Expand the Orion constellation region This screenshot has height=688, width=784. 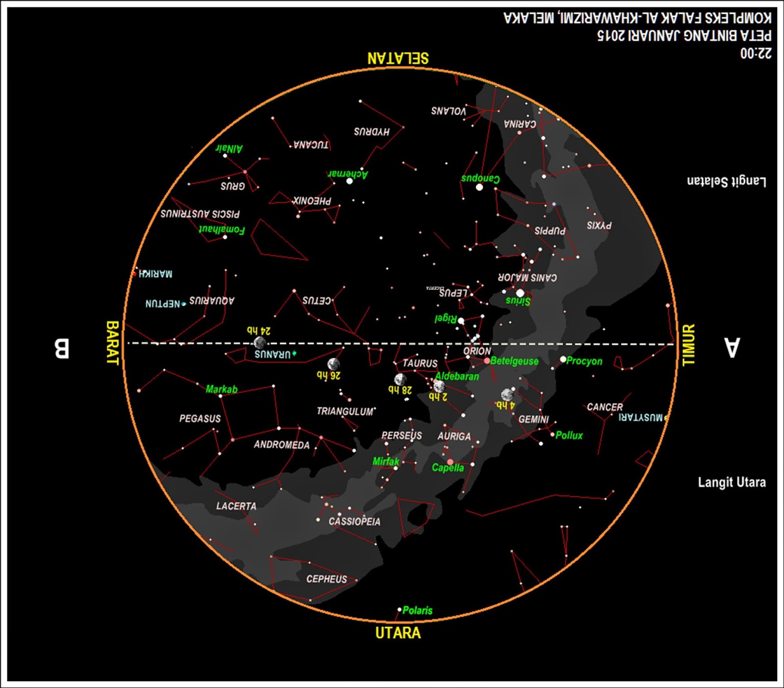pos(478,351)
